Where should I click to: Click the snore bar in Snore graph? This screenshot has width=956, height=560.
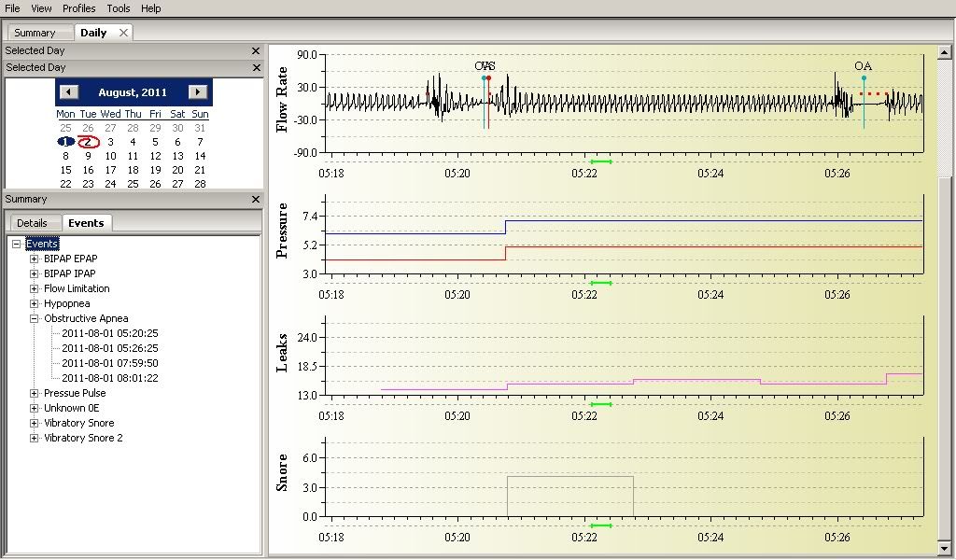[x=570, y=496]
